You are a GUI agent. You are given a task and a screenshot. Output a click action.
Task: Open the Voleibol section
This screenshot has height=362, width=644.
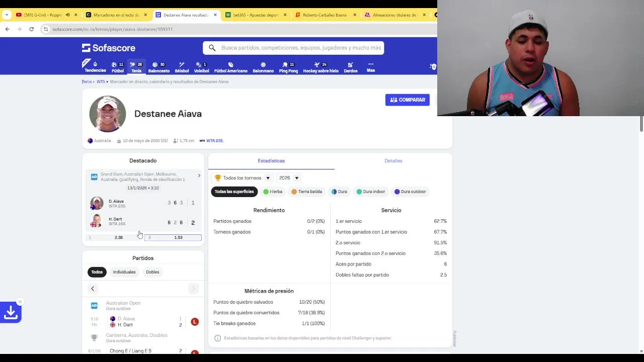[201, 67]
